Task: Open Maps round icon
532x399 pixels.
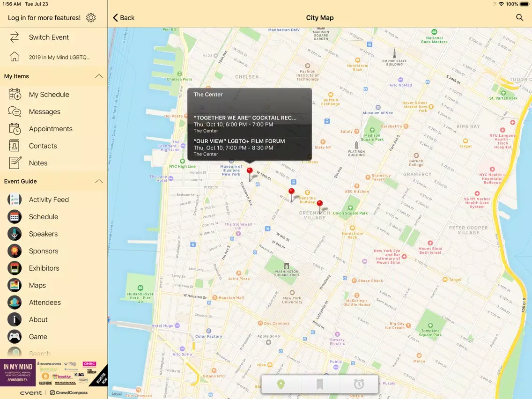Action: pyautogui.click(x=15, y=285)
